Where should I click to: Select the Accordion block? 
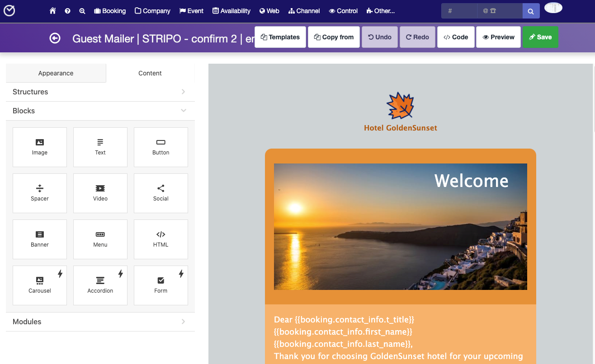point(100,285)
